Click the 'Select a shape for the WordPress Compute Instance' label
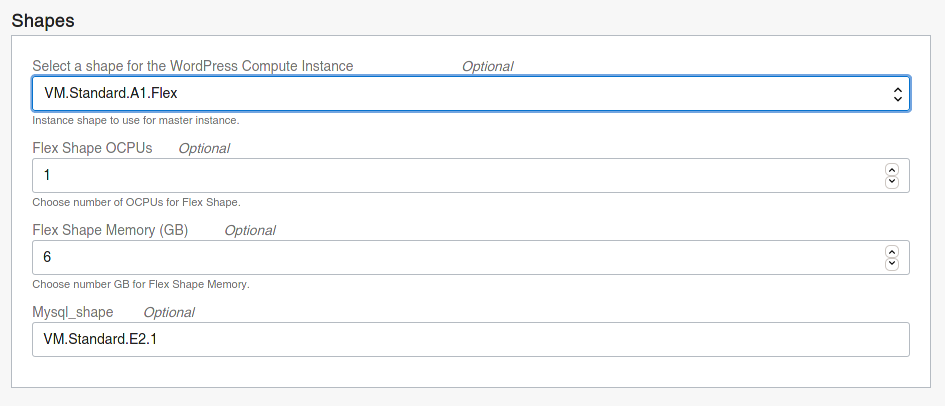Screen dimensions: 945x406 [x=193, y=66]
